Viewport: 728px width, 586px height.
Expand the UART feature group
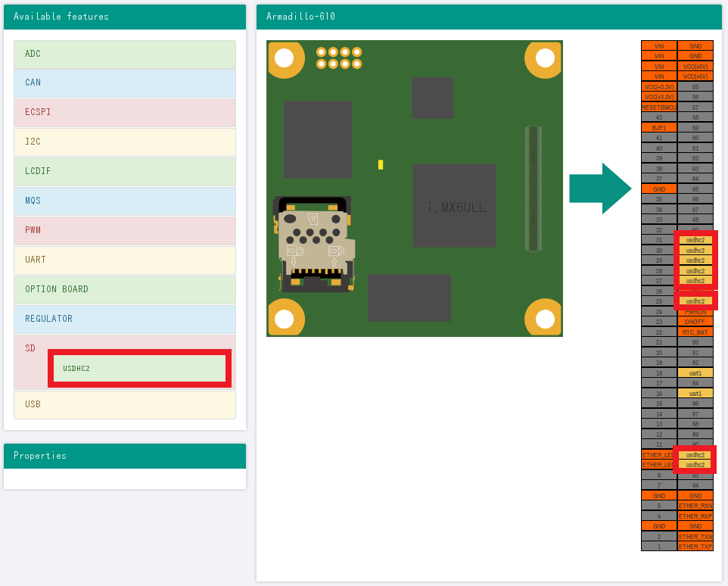click(124, 260)
